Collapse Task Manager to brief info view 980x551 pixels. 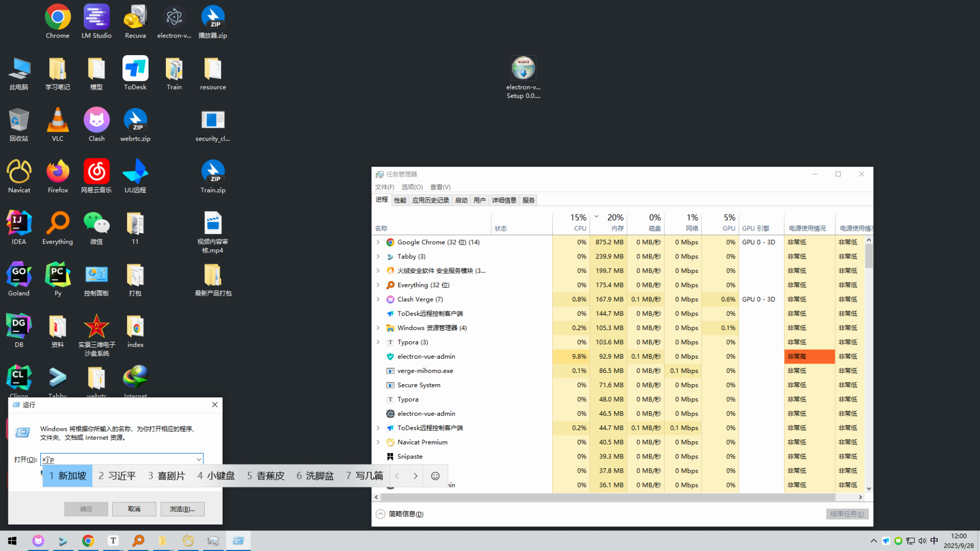coord(400,514)
